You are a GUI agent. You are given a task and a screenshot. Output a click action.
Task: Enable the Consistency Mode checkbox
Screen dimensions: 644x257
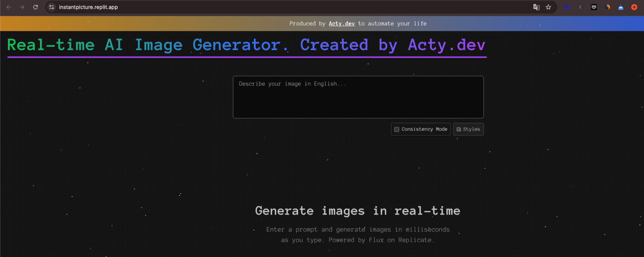point(397,129)
